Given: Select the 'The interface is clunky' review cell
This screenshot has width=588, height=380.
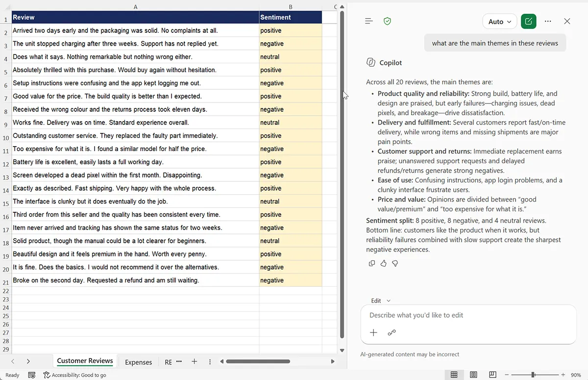Looking at the screenshot, I should point(135,202).
